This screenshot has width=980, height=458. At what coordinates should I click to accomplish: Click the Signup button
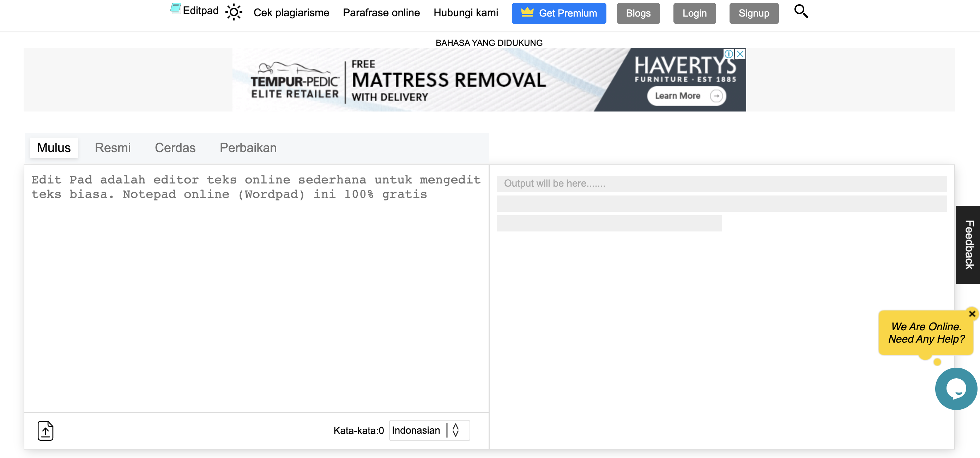(754, 13)
